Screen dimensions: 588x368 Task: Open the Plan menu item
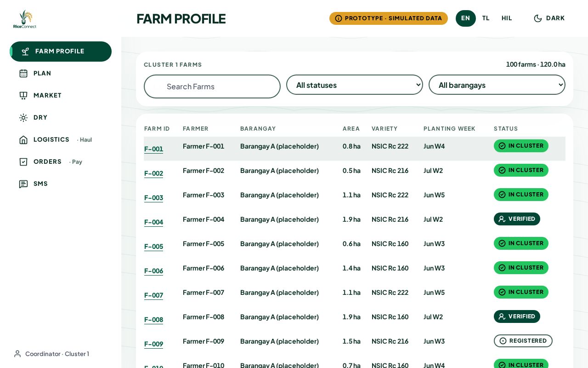click(61, 74)
